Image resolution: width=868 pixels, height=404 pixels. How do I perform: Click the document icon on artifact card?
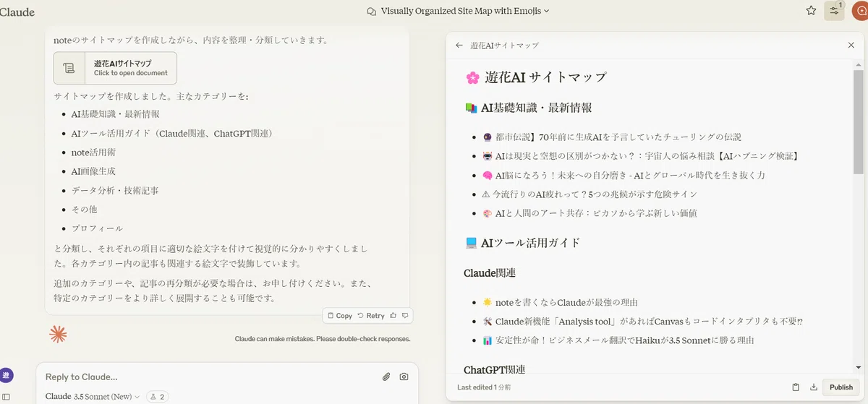tap(69, 68)
